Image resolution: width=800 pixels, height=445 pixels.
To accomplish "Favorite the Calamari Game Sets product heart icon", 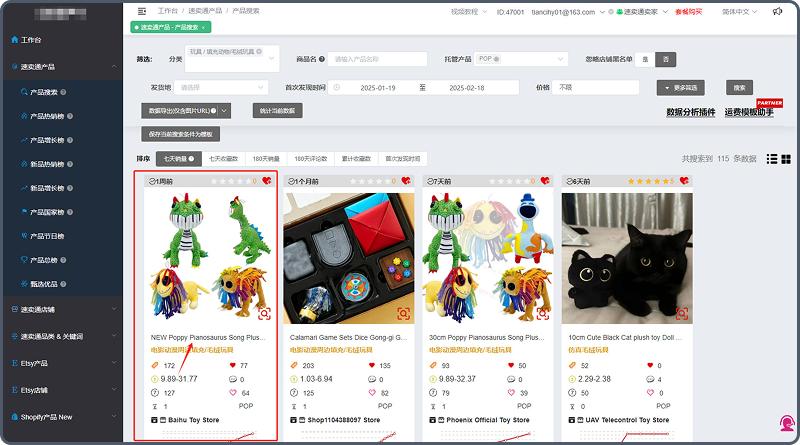I will (406, 181).
